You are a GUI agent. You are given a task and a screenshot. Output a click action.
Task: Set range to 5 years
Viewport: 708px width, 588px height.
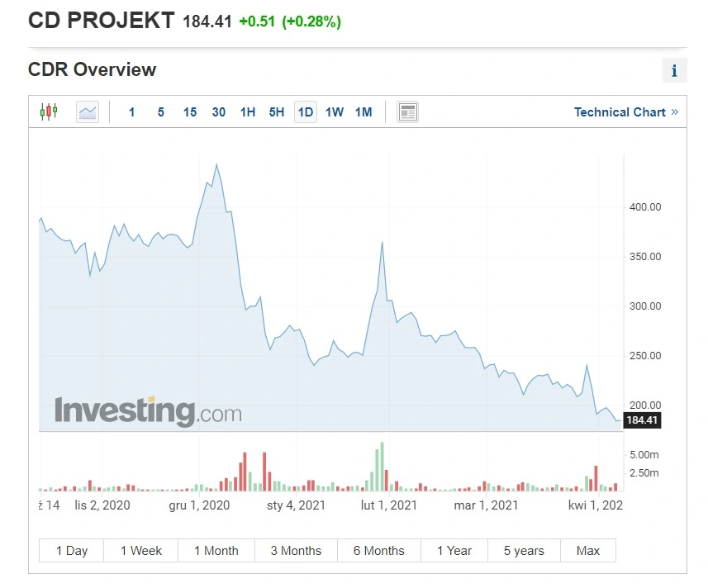524,551
